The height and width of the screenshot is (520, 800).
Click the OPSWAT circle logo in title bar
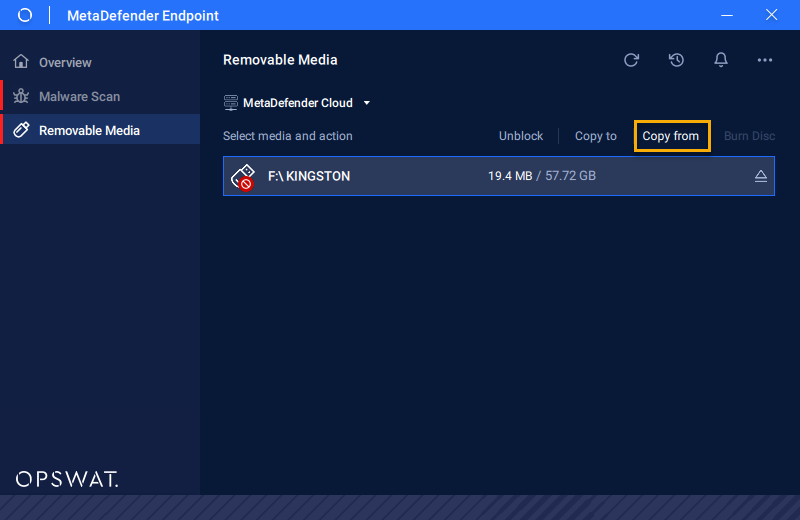click(x=24, y=15)
